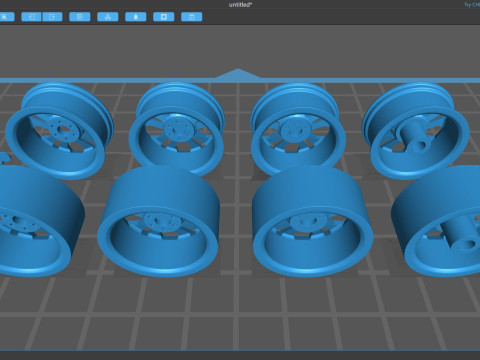Click the Undo arrow toolbar button
480x360 pixels.
point(31,17)
